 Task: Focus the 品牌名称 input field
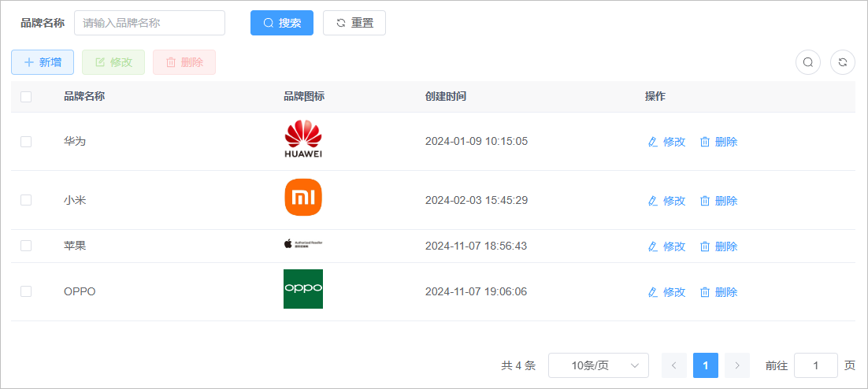(x=150, y=23)
